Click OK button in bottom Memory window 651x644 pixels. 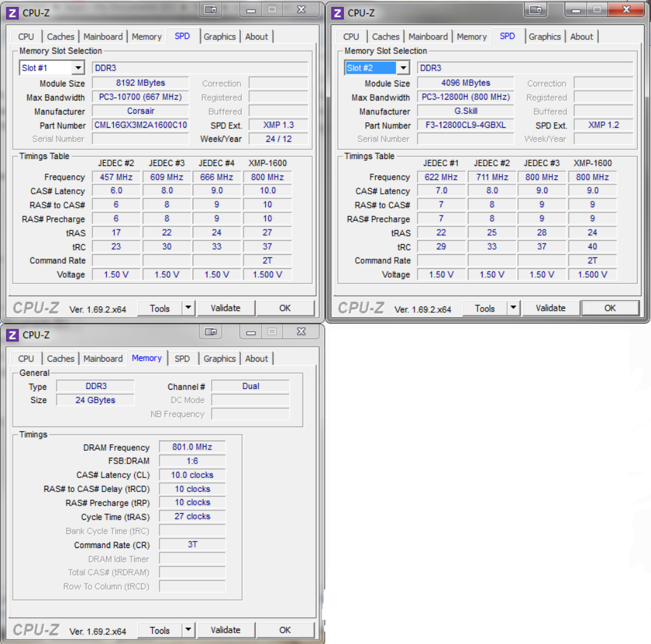[x=285, y=630]
